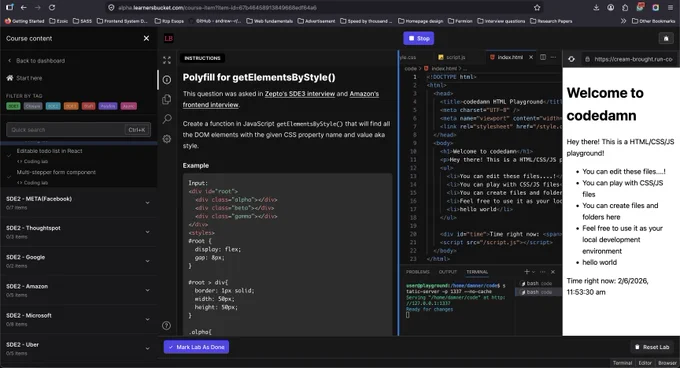Viewport: 680px width, 368px height.
Task: Close the index.html editor tab
Action: click(x=531, y=57)
